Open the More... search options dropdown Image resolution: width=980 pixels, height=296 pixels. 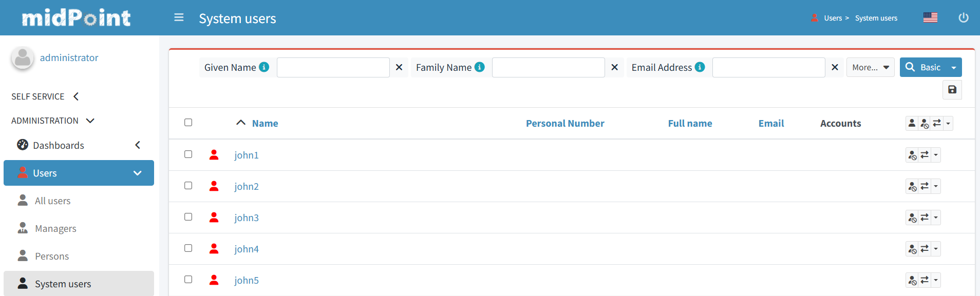[870, 67]
